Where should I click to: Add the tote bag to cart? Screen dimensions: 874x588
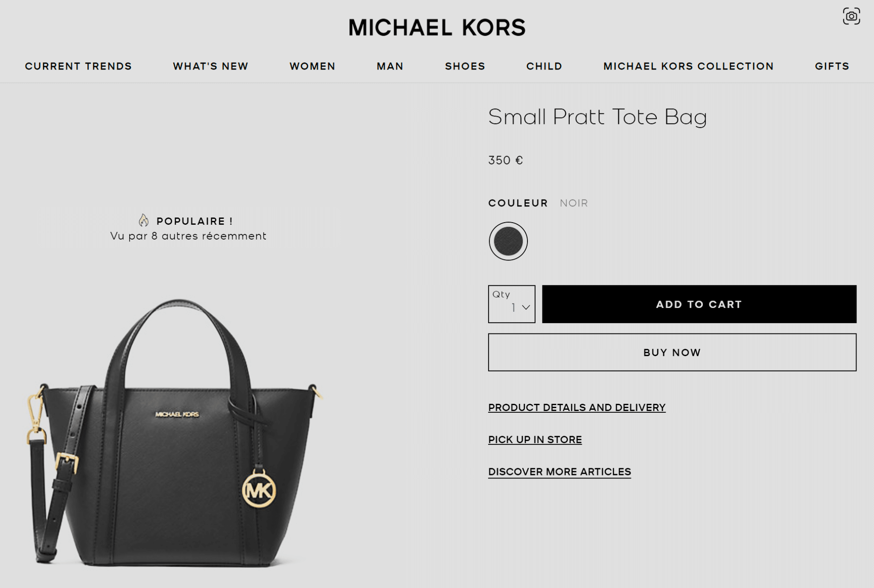[699, 304]
